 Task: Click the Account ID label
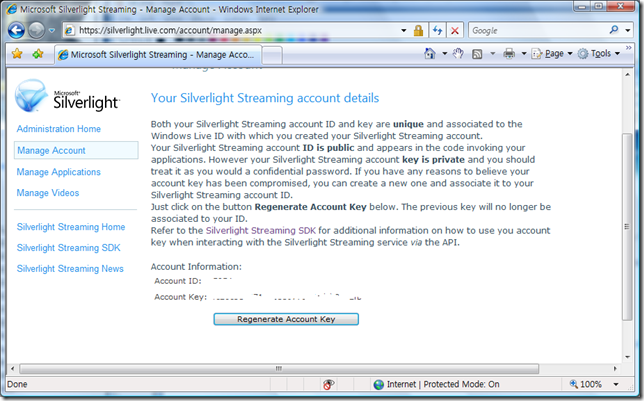pyautogui.click(x=178, y=281)
